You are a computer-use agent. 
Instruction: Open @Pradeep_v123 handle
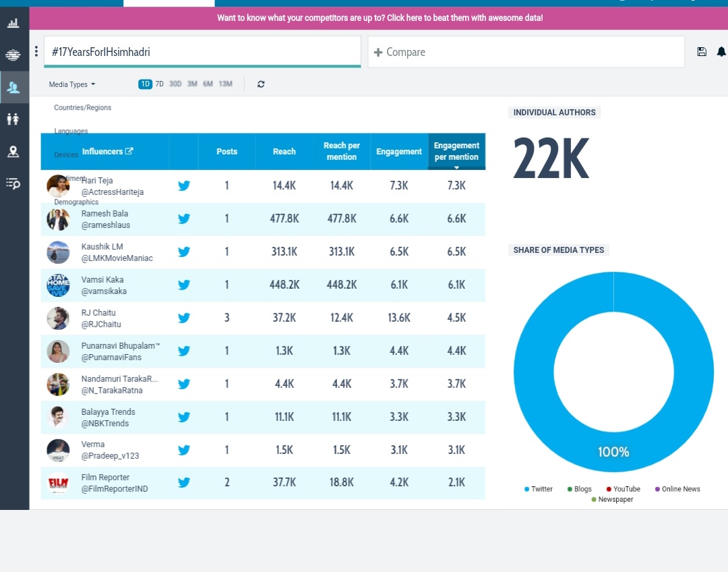click(x=110, y=456)
